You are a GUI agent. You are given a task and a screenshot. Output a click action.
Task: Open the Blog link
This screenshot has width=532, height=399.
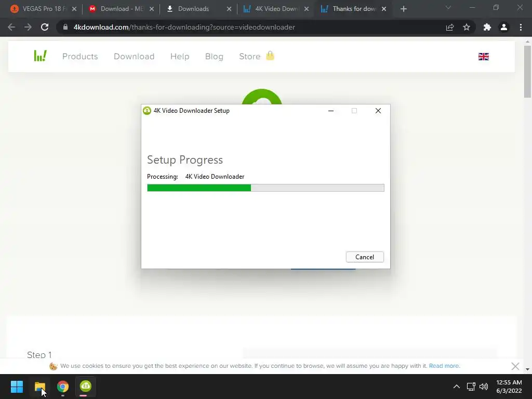pos(214,56)
